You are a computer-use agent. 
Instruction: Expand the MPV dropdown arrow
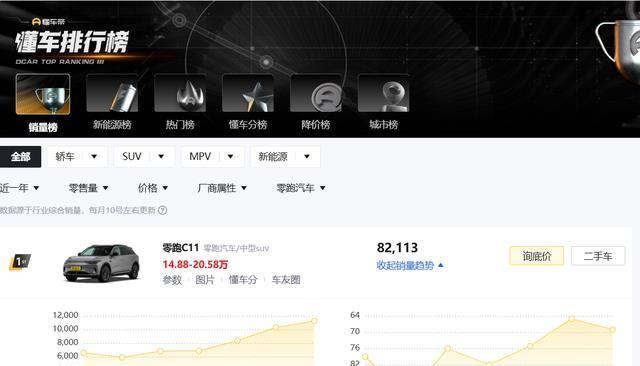(230, 157)
